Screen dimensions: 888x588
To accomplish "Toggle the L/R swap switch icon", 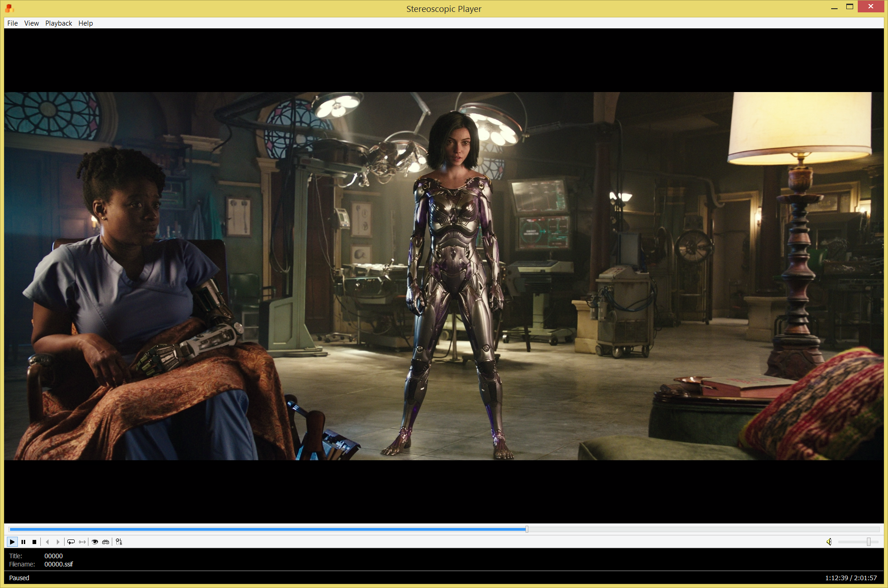I will tap(119, 542).
